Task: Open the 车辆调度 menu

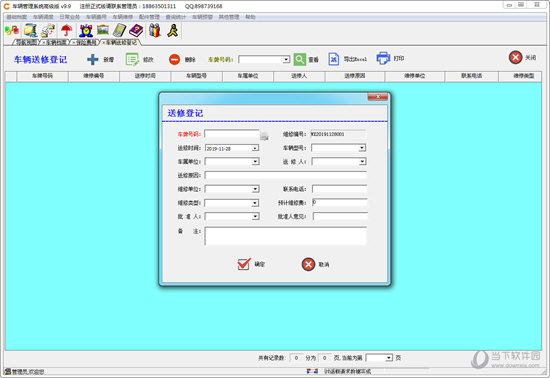Action: click(43, 17)
